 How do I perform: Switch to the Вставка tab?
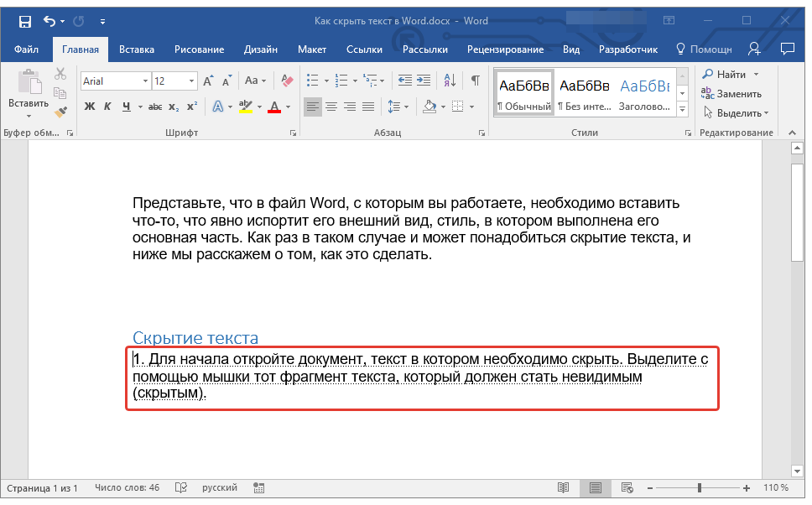(137, 49)
